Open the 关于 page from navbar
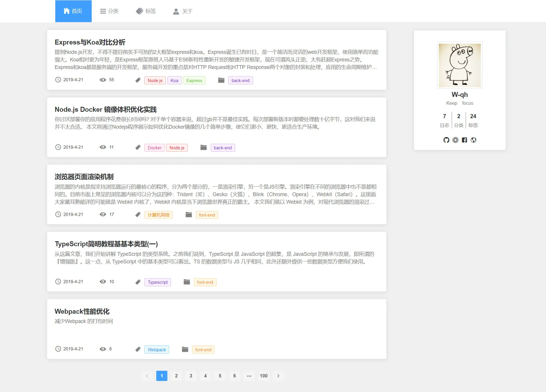Image resolution: width=546 pixels, height=392 pixels. point(182,11)
